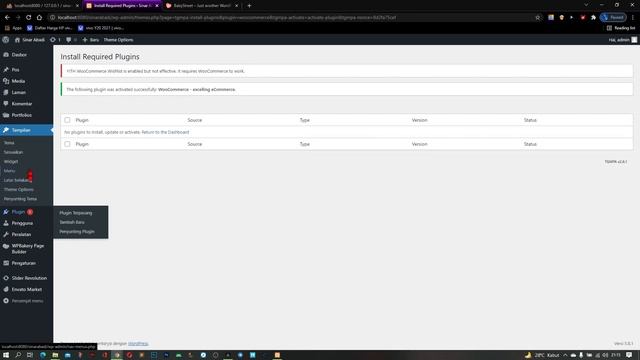The height and width of the screenshot is (360, 640).
Task: Open a new browser tab
Action: coord(249,6)
